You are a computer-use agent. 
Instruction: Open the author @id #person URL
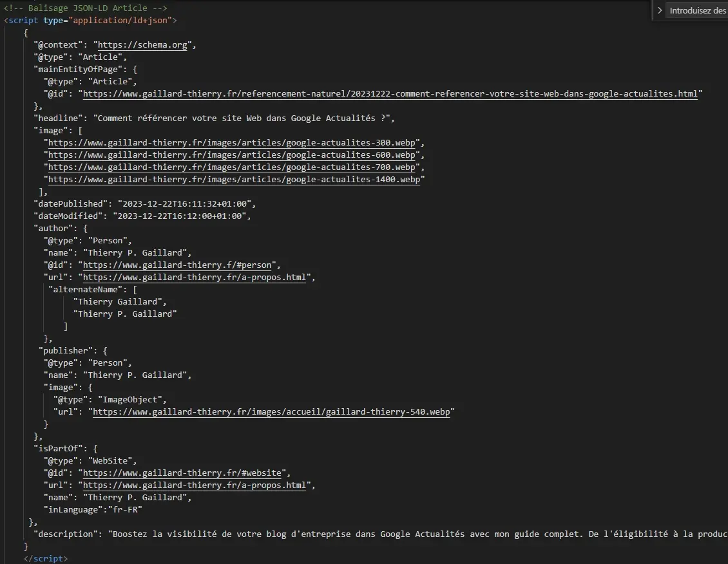[x=177, y=265]
